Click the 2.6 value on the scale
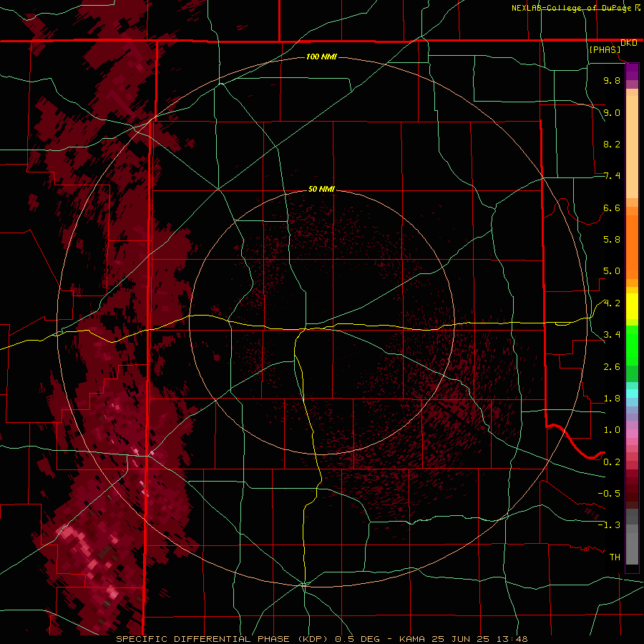Viewport: 644px width, 644px height. point(612,367)
